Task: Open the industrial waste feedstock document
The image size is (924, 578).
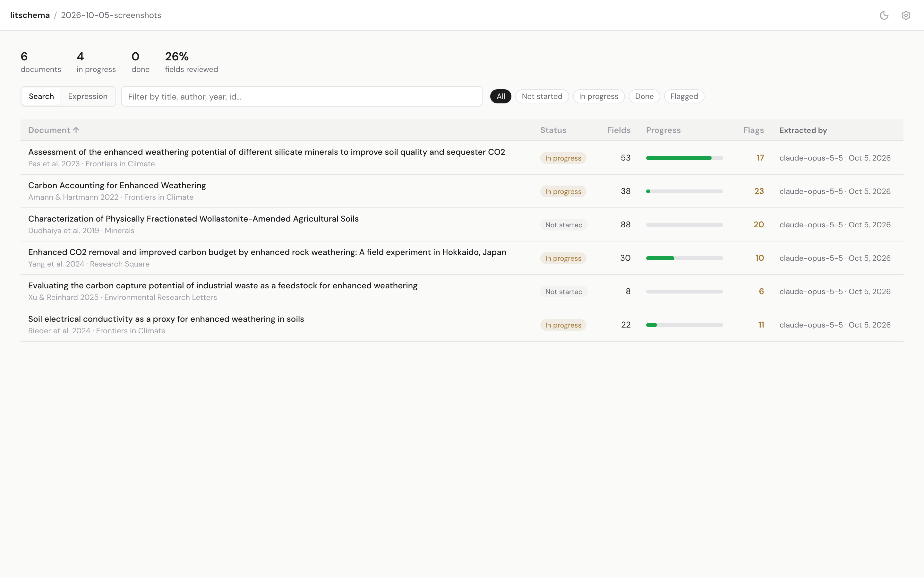Action: click(x=223, y=285)
